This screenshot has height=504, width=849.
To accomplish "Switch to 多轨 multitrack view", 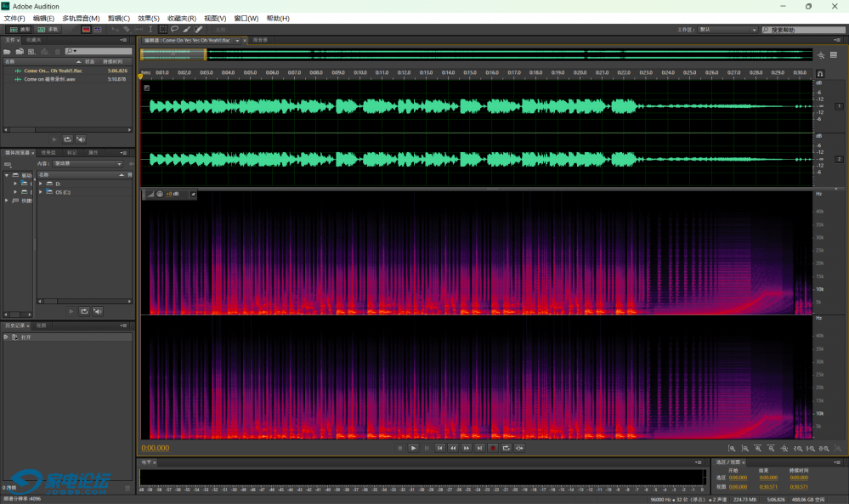I will [48, 29].
